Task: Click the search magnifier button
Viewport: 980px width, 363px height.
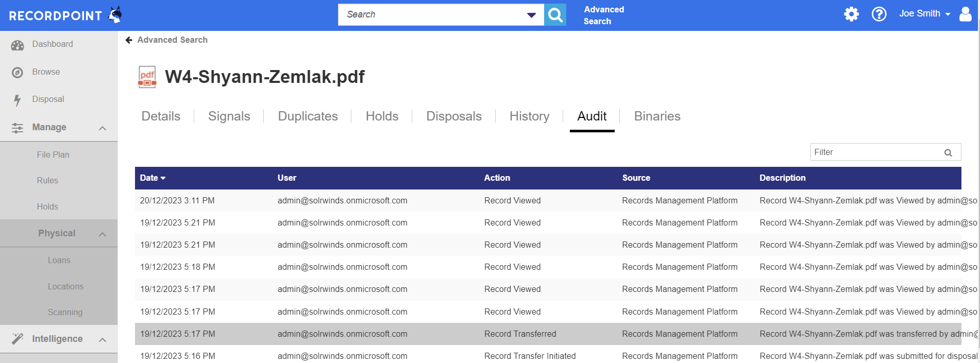Action: [x=555, y=15]
